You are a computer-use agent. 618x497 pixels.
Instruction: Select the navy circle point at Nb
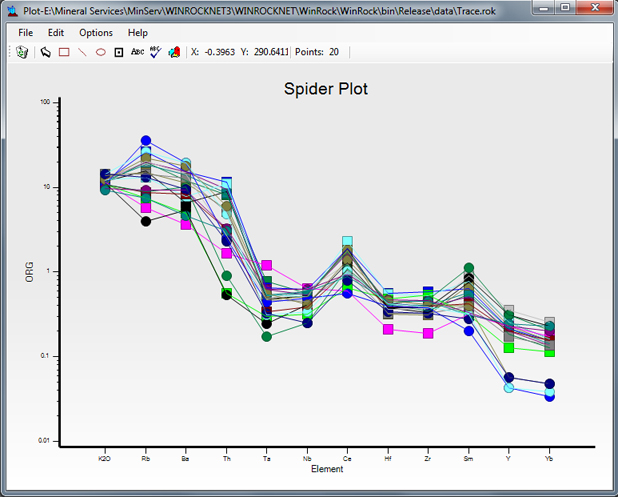tap(307, 323)
